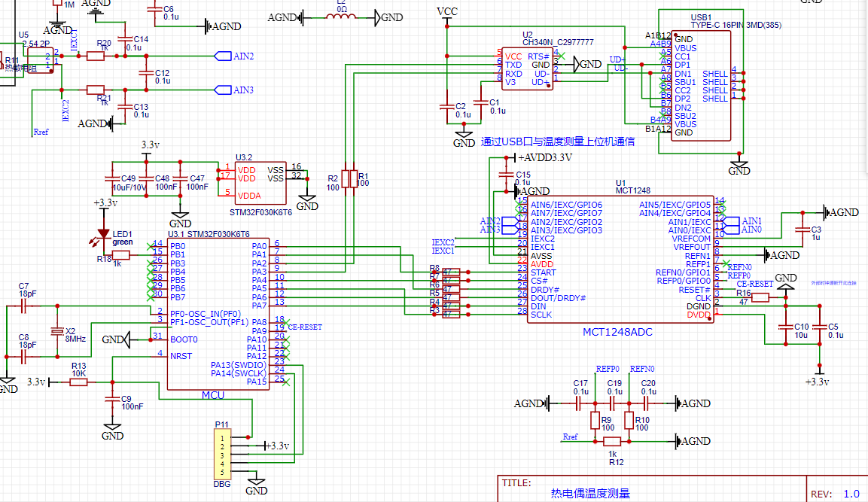Select resistor R9 100
This screenshot has width=868, height=502.
point(595,421)
